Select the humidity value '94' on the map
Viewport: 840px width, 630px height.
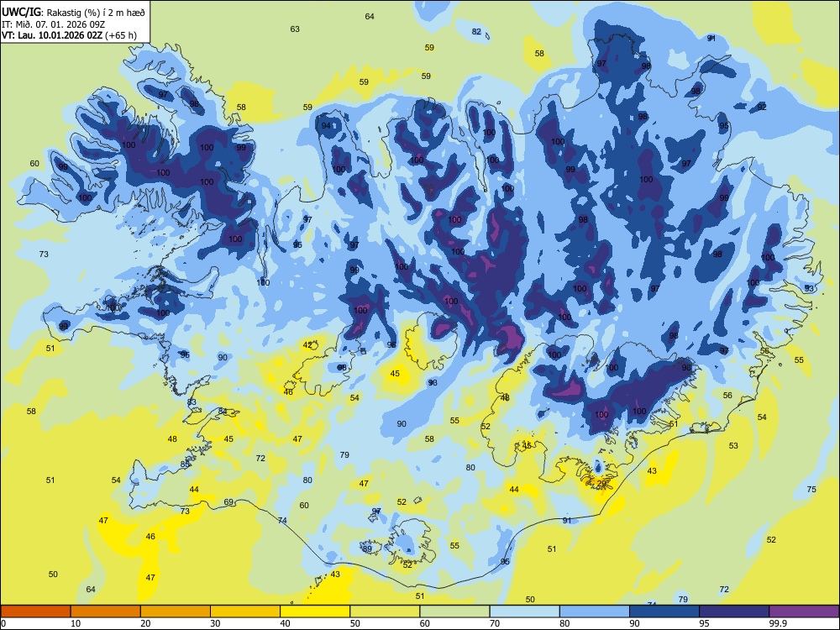point(326,126)
